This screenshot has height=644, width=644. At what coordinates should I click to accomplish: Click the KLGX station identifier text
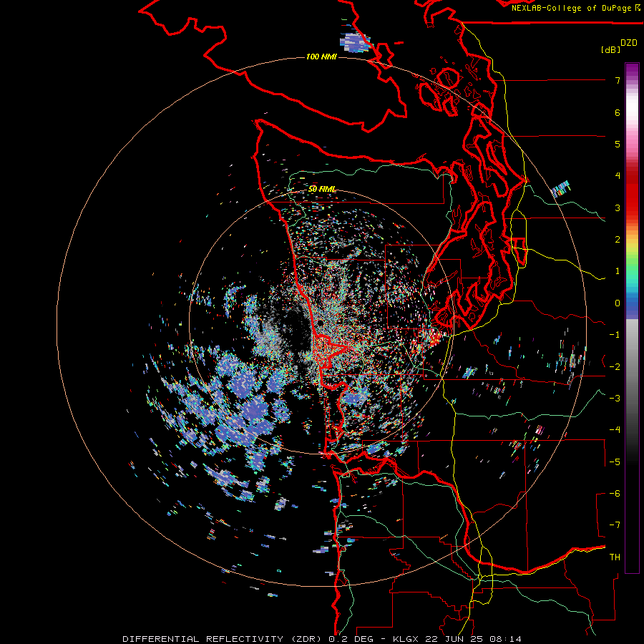406,639
